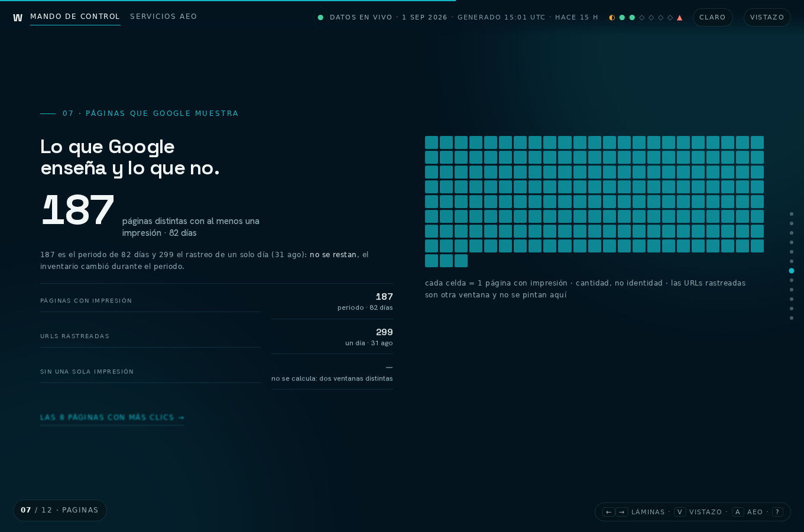The image size is (804, 532).
Task: Click the highlighted 'no se restan' phrase
Action: tap(333, 255)
